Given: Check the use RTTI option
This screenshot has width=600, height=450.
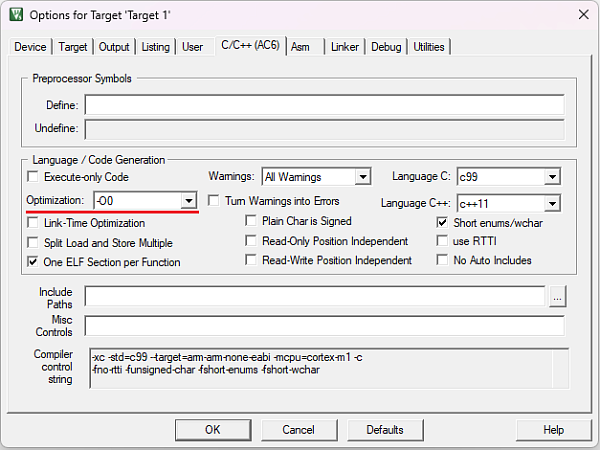Looking at the screenshot, I should (x=443, y=241).
